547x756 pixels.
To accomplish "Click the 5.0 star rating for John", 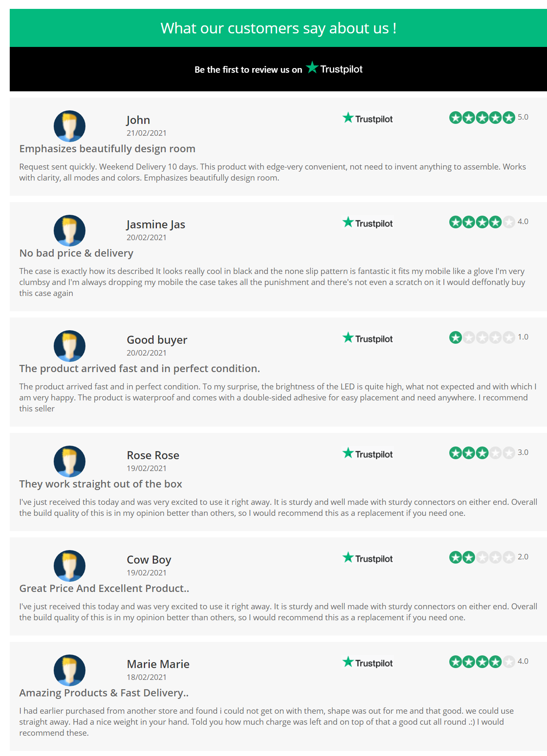I will [x=489, y=117].
